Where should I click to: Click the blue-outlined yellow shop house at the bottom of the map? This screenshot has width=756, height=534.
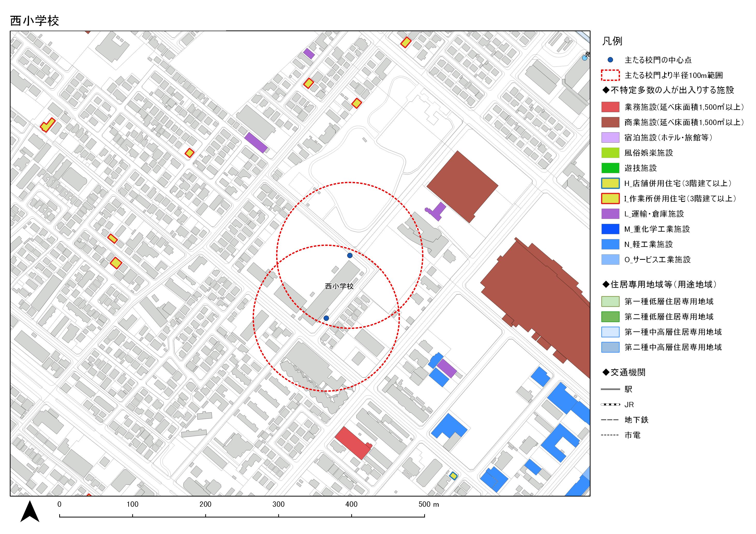[x=453, y=476]
